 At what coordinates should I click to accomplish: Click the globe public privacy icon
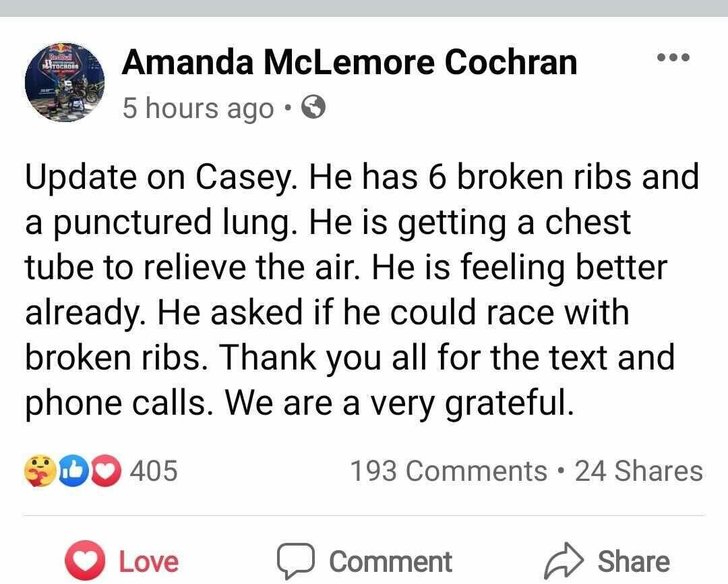click(x=313, y=107)
